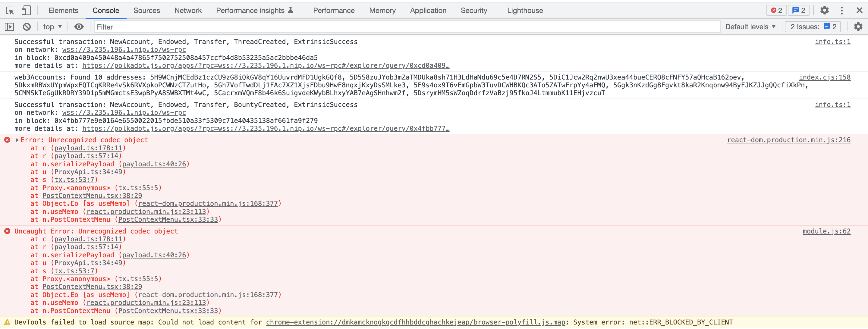Close DevTools with the X icon
The width and height of the screenshot is (868, 329).
859,11
